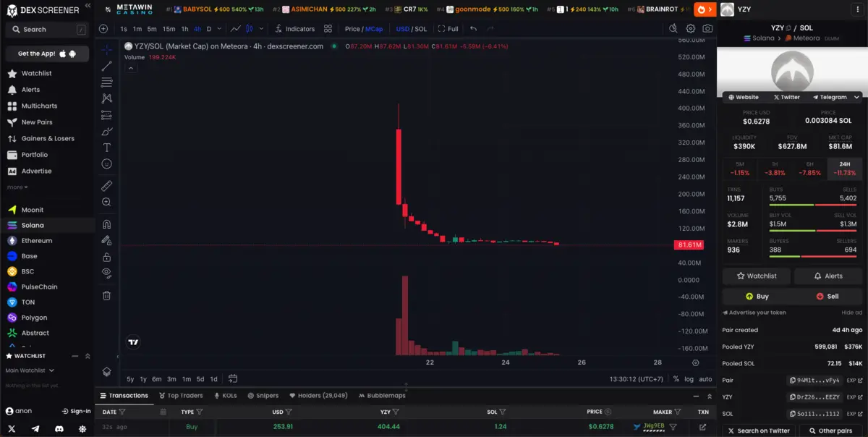Open the Alerts button in token panel
The height and width of the screenshot is (437, 868).
click(x=828, y=276)
